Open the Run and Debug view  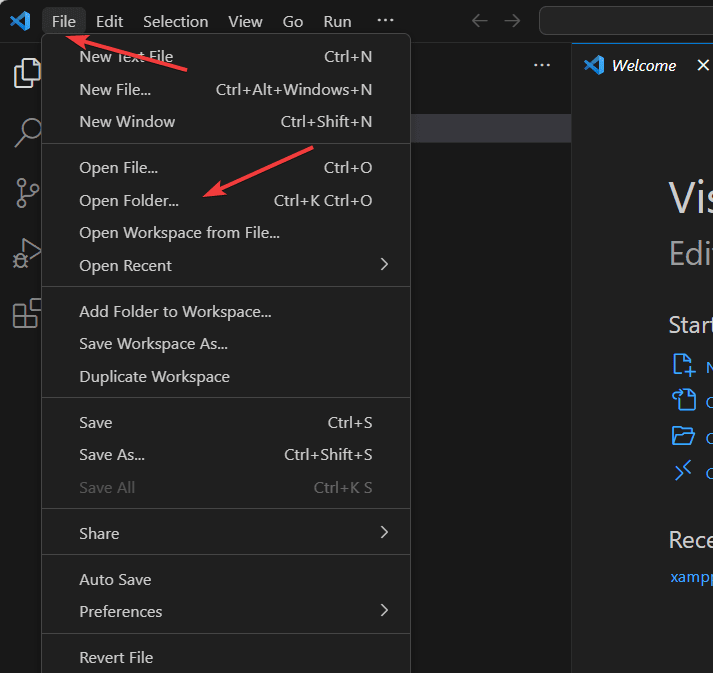point(27,253)
